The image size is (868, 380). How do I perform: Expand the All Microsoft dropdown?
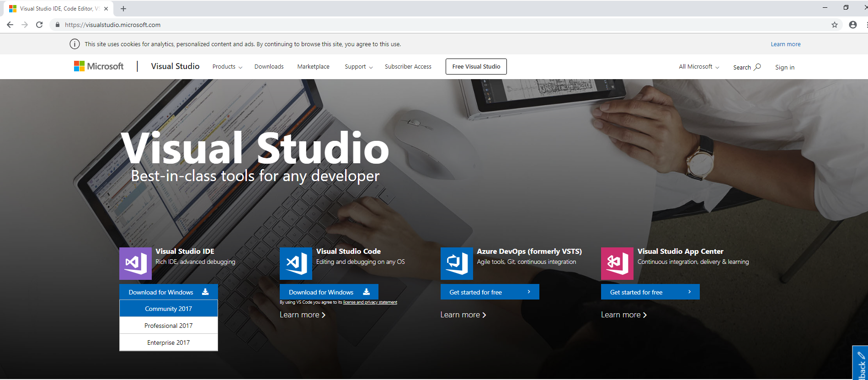[x=699, y=67]
